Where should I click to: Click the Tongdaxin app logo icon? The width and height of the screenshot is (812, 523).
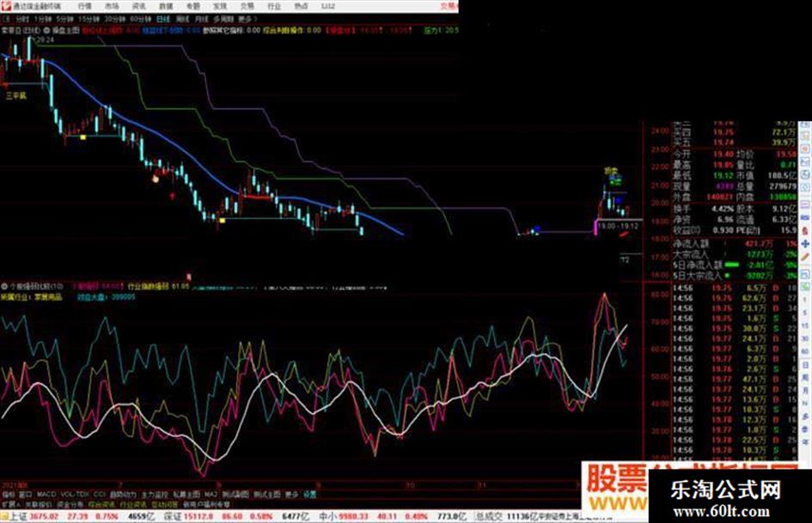click(x=6, y=6)
